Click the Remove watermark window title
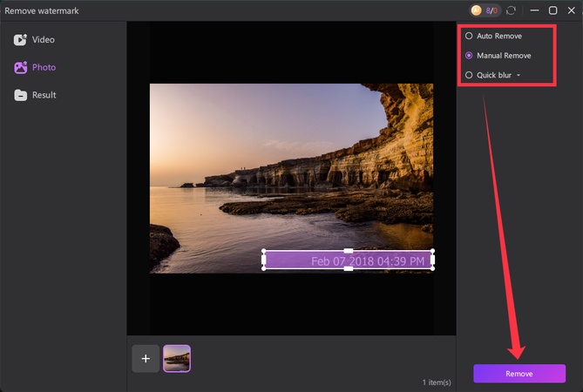This screenshot has width=583, height=392. 42,10
